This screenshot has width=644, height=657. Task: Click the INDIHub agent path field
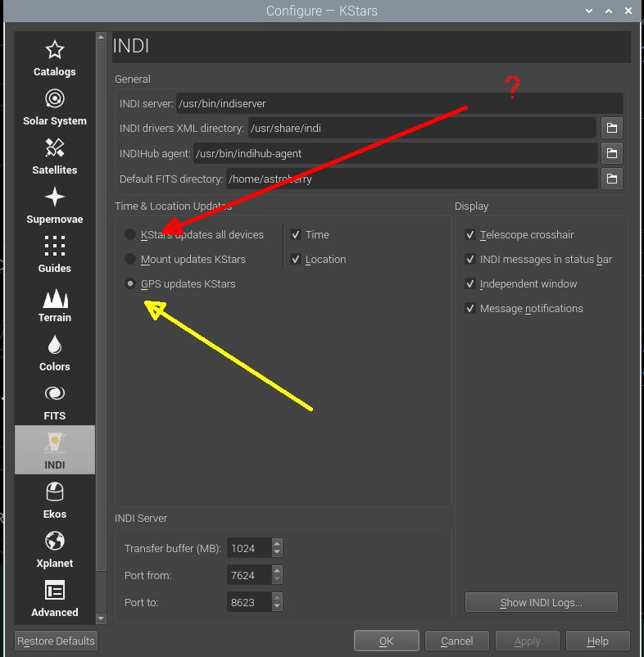click(395, 153)
